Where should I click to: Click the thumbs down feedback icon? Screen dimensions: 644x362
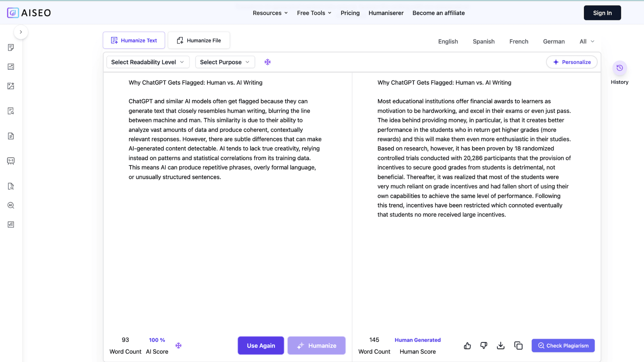tap(484, 346)
